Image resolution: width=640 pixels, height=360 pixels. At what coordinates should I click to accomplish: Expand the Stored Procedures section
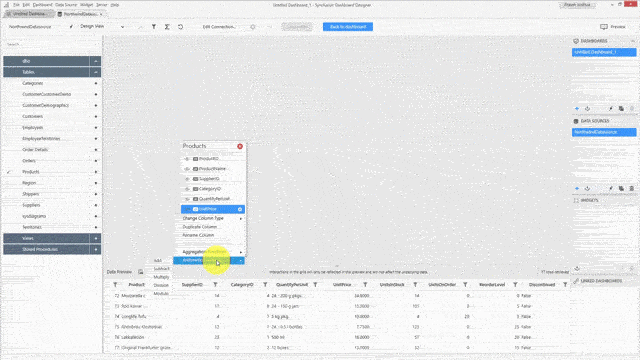click(x=95, y=249)
